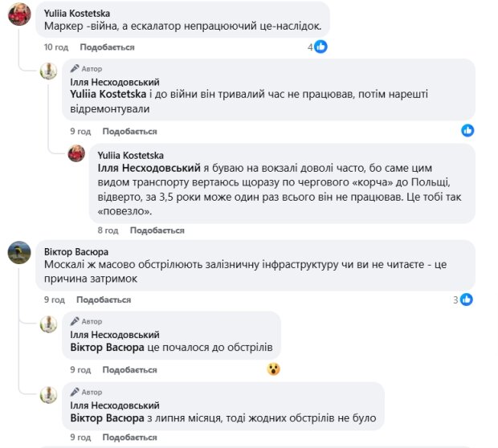Open Віктор Васюра author name link
The height and width of the screenshot is (448, 498).
tap(76, 251)
